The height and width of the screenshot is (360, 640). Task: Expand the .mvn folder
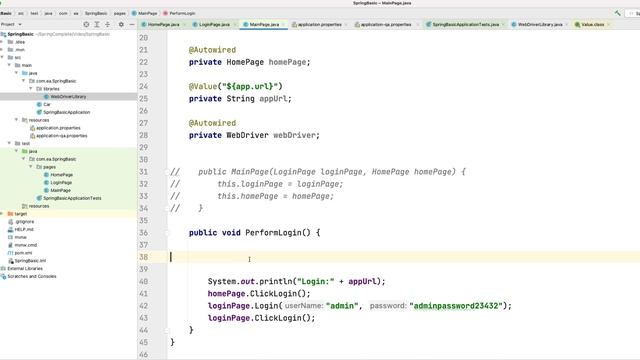[2, 50]
